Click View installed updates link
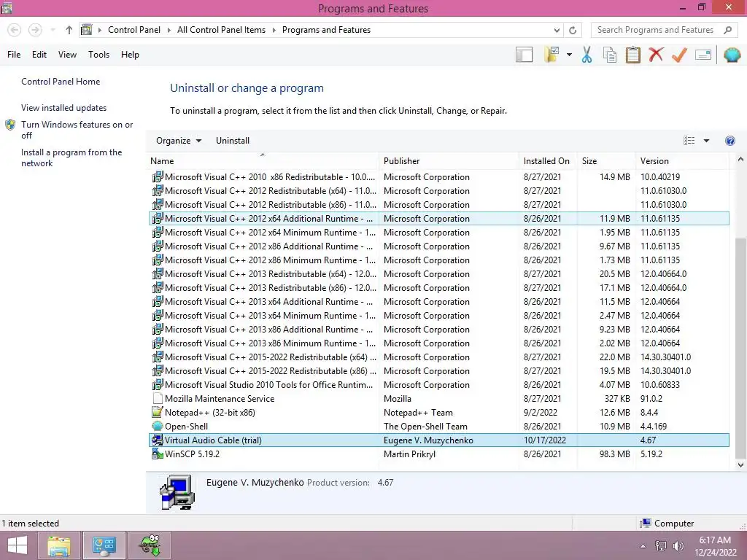Screen dimensions: 747x560 click(64, 108)
